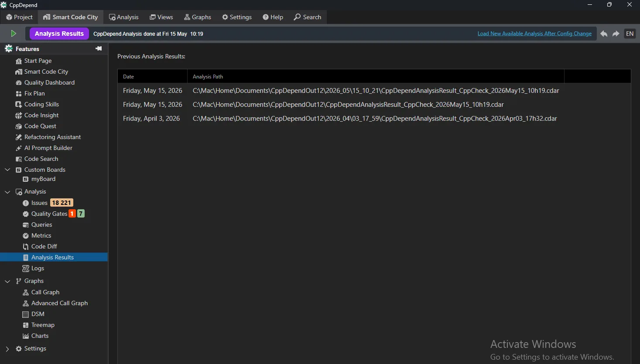
Task: Select the April 3 analysis path ending 17h32.cdar
Action: [x=375, y=119]
